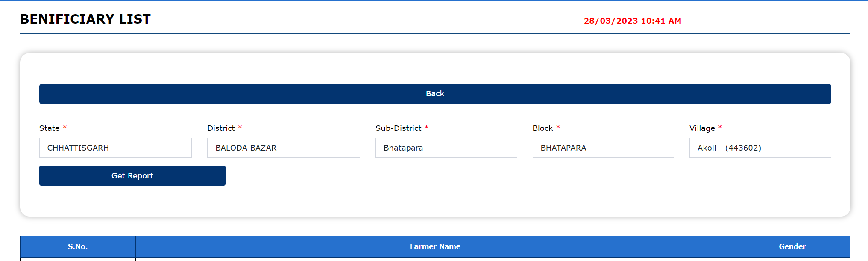Click the State field label

click(49, 128)
